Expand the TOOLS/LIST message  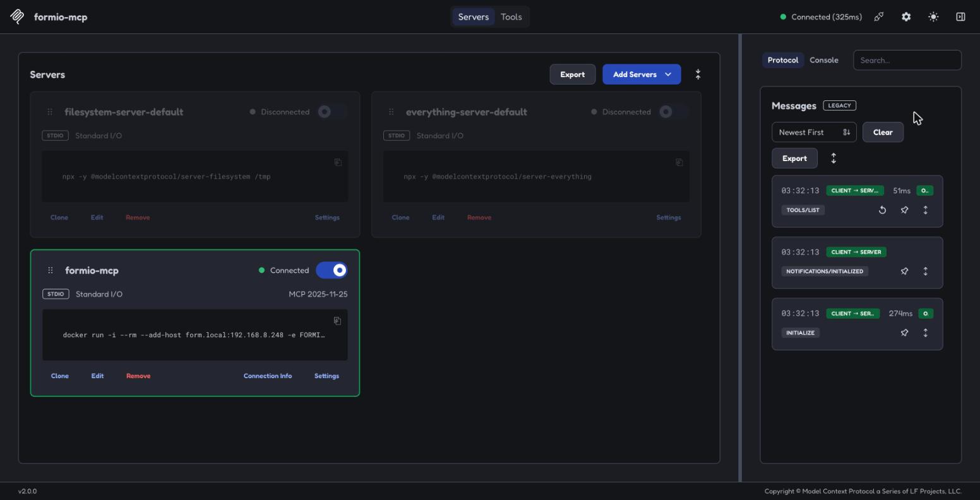(x=926, y=210)
